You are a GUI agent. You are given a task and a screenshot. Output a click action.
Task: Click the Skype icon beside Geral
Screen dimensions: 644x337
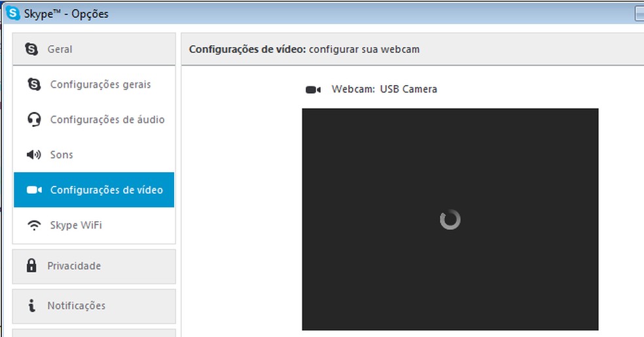click(x=31, y=49)
